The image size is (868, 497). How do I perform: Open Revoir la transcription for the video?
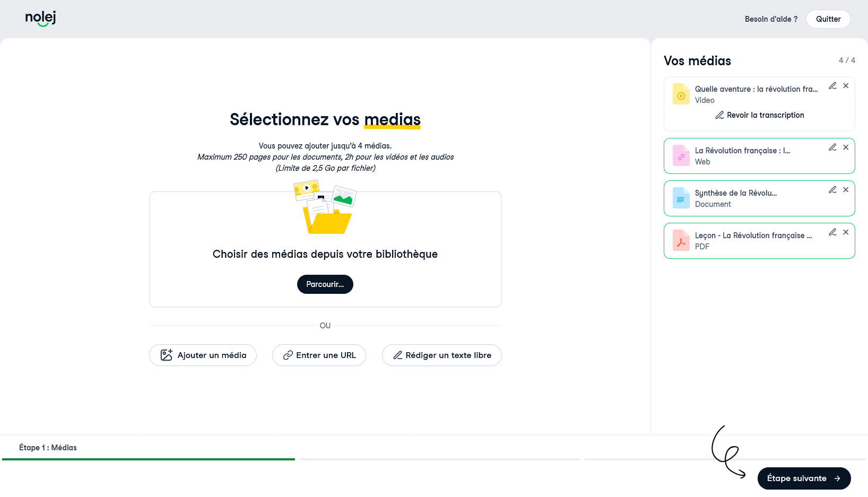pyautogui.click(x=759, y=115)
